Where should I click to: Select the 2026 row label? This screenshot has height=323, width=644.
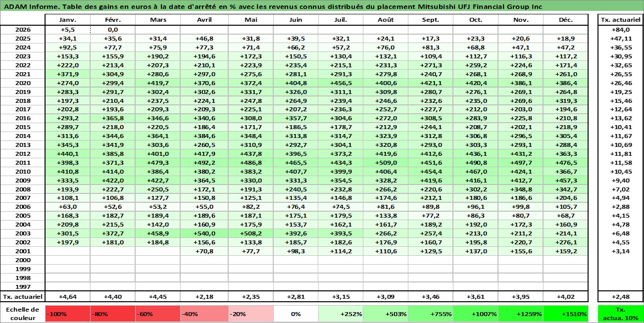tap(23, 29)
